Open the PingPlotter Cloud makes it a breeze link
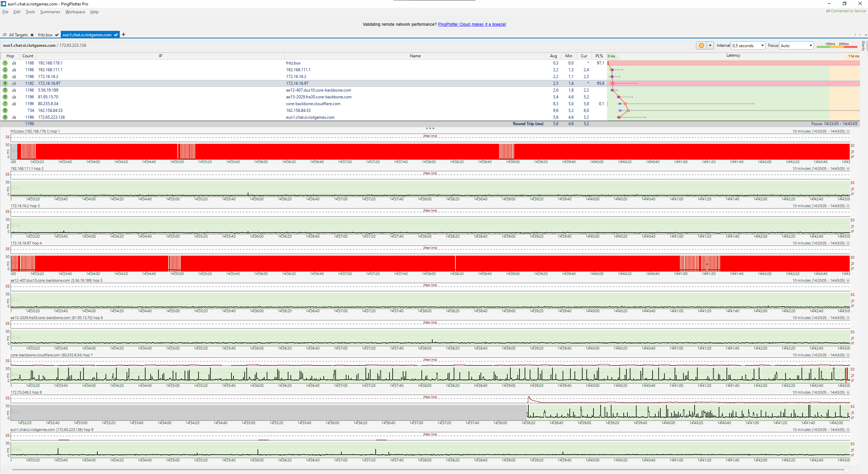This screenshot has width=868, height=474. click(472, 24)
